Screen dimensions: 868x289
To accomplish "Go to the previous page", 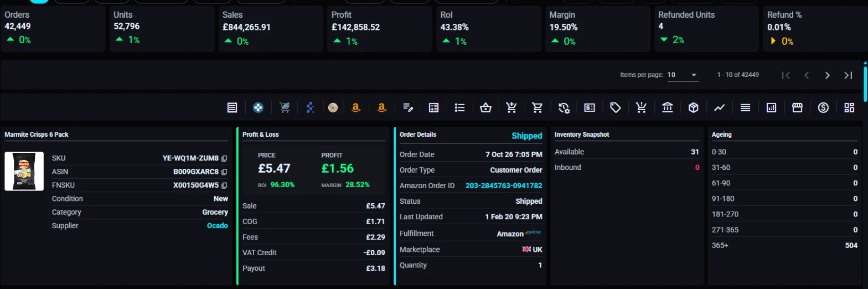I will [807, 75].
